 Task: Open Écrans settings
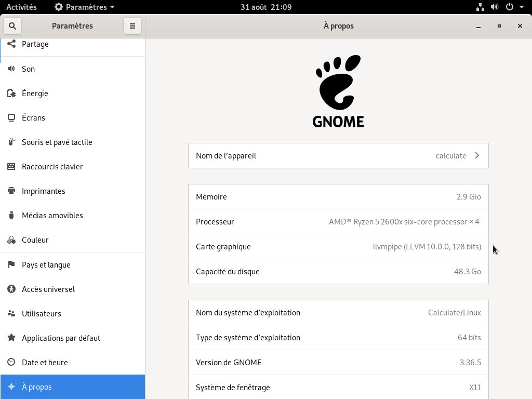coord(73,118)
